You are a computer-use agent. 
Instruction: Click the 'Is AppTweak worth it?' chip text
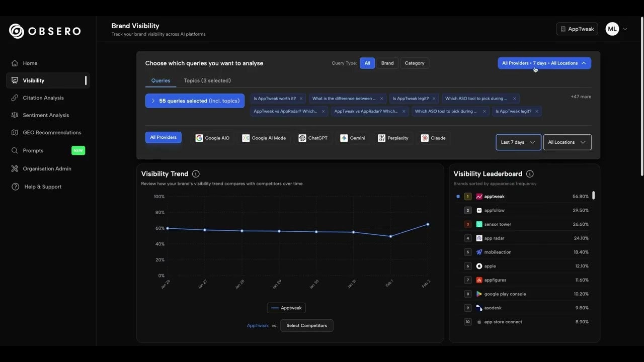point(275,99)
